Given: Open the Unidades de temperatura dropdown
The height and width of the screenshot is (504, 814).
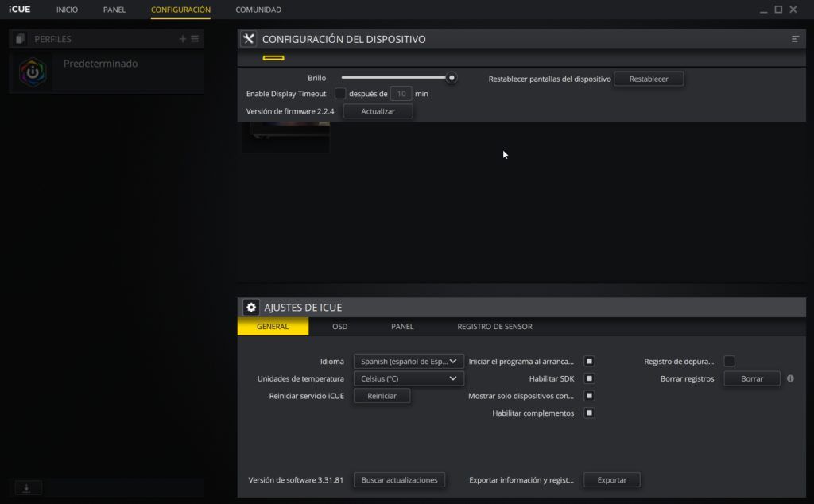Looking at the screenshot, I should tap(409, 378).
